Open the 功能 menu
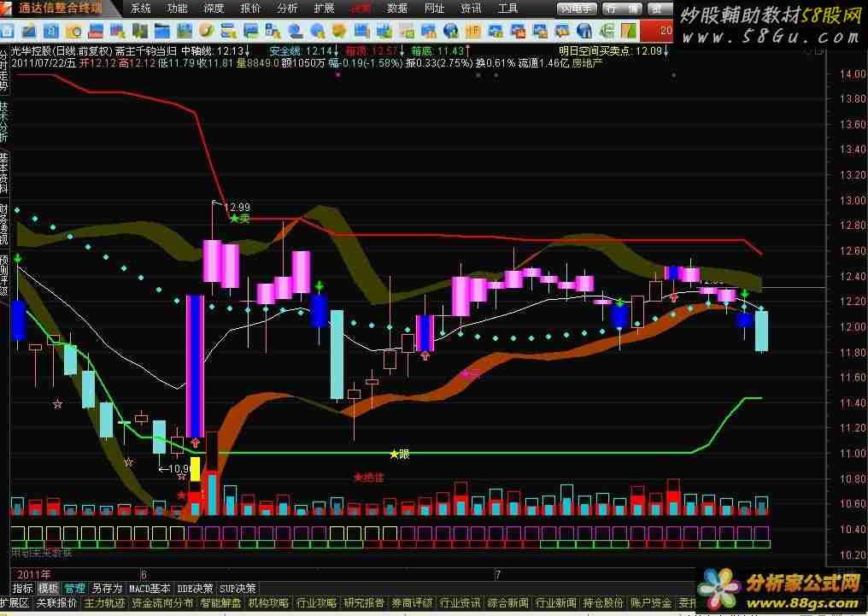This screenshot has width=868, height=616. (x=177, y=9)
